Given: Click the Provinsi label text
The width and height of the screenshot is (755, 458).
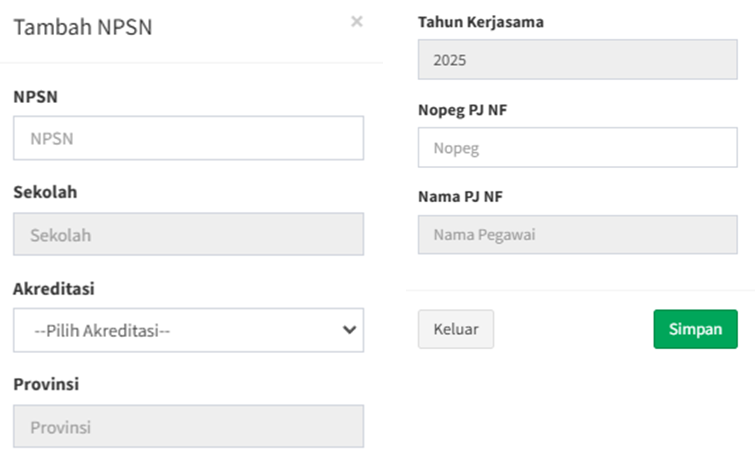Looking at the screenshot, I should click(x=46, y=384).
